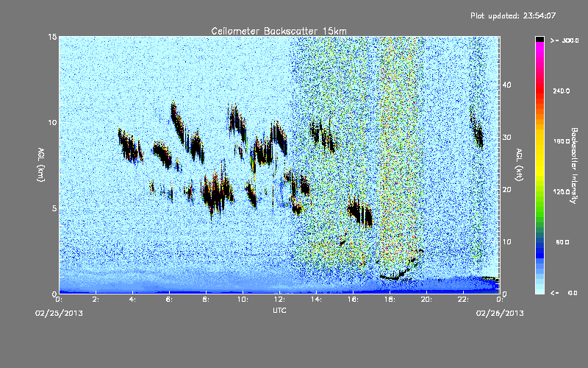Click the 'Ceilometer Backscatter 15km' plot title
This screenshot has height=368, width=588.
point(279,31)
